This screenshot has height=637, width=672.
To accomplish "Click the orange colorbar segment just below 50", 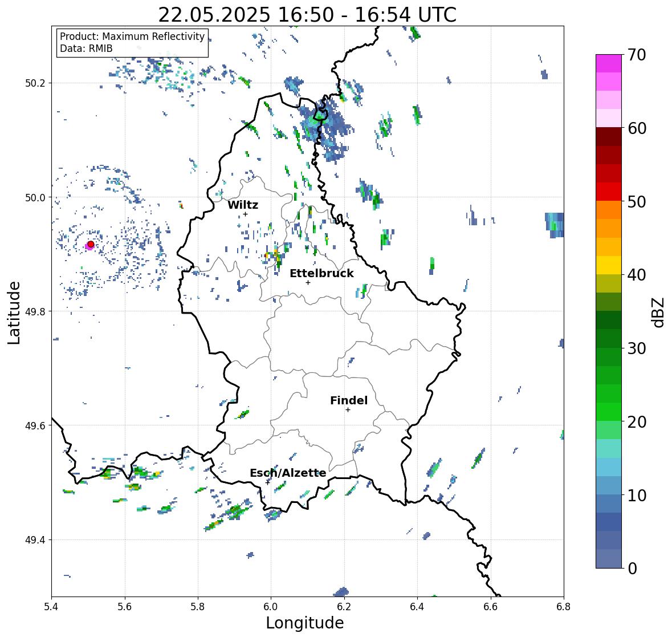I will 609,210.
